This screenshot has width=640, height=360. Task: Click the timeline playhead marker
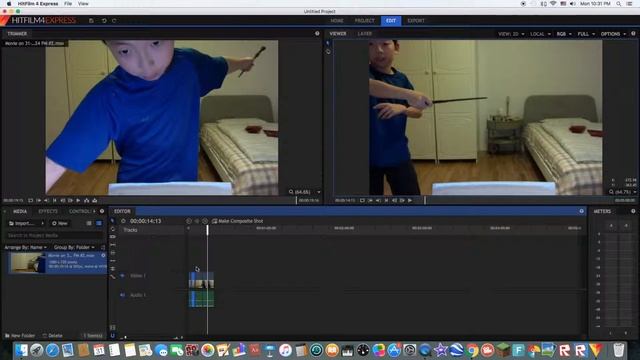click(207, 230)
